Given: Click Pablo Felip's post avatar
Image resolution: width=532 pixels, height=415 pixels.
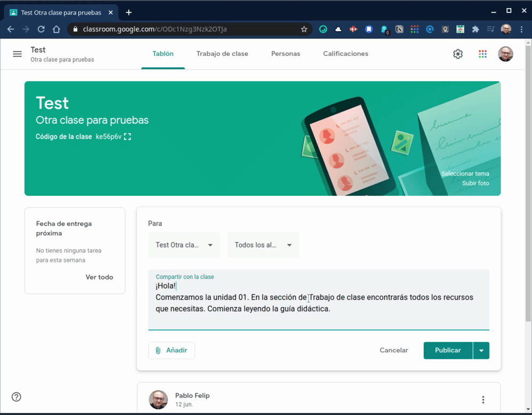Looking at the screenshot, I should (x=158, y=400).
